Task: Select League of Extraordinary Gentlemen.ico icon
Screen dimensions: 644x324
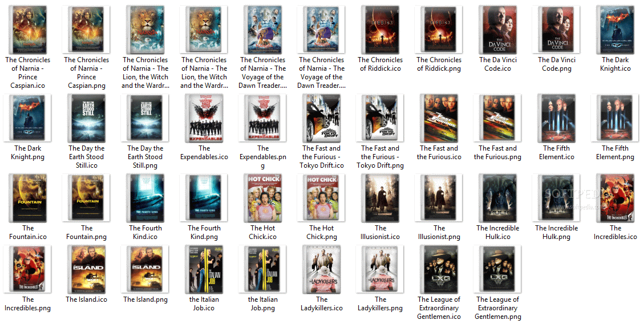Action: point(439,269)
